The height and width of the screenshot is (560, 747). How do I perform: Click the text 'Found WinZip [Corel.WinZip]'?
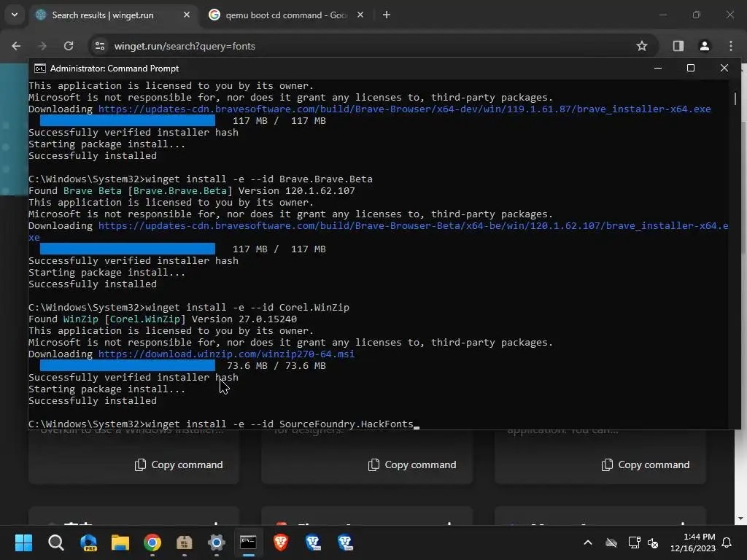point(107,319)
